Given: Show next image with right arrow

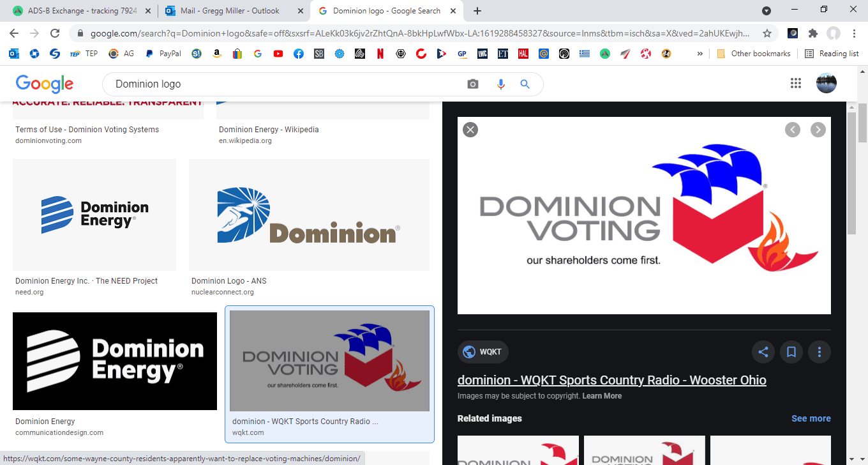Looking at the screenshot, I should point(818,130).
